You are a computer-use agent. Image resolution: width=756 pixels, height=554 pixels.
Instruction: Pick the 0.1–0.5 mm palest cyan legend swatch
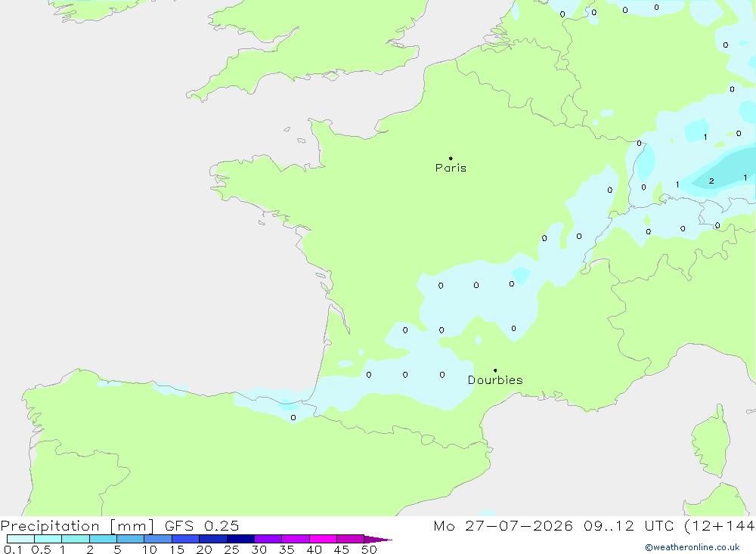pos(20,539)
